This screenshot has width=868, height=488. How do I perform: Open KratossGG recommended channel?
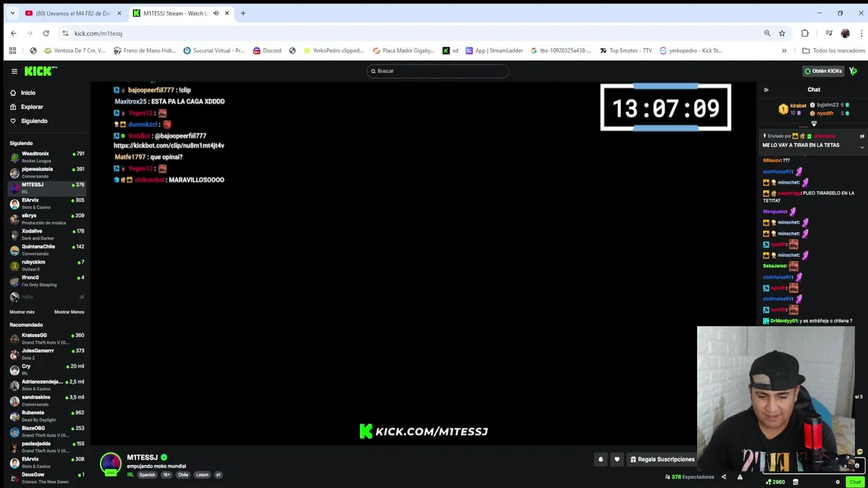(x=47, y=339)
